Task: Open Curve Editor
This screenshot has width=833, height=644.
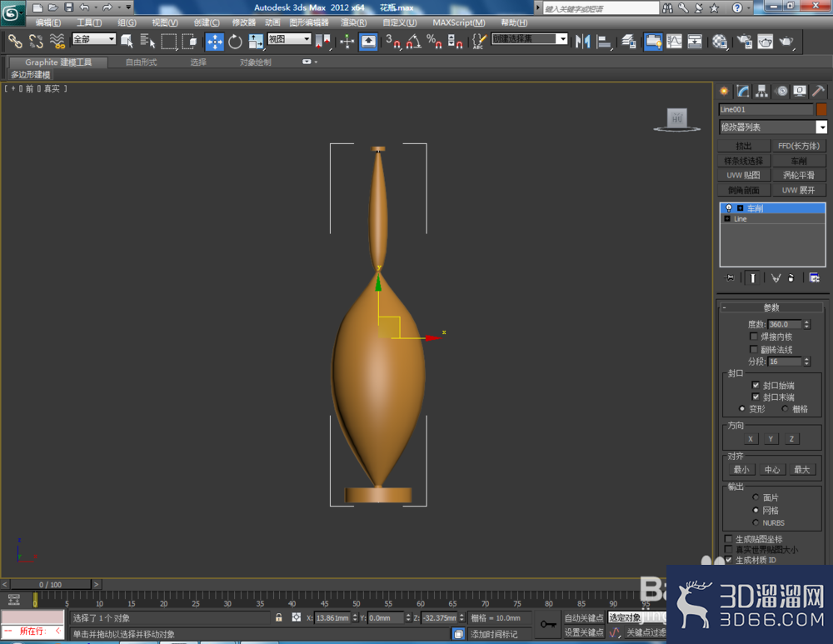Action: 674,42
